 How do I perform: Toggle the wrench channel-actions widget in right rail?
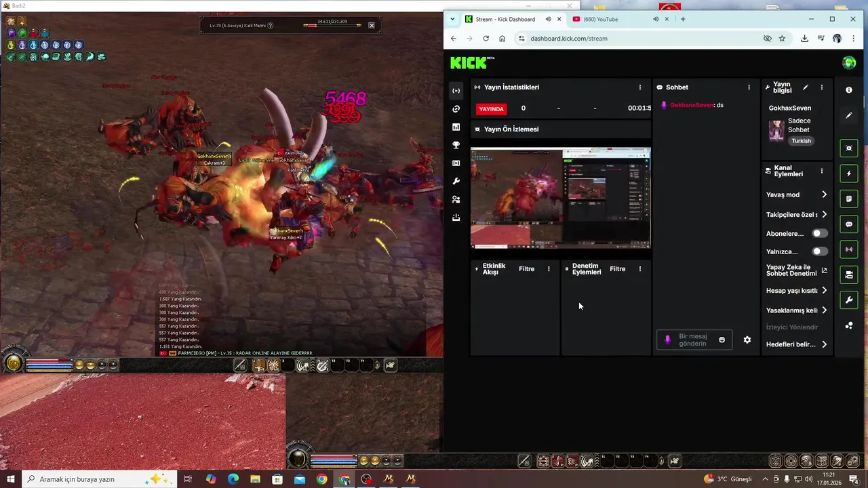coord(849,300)
